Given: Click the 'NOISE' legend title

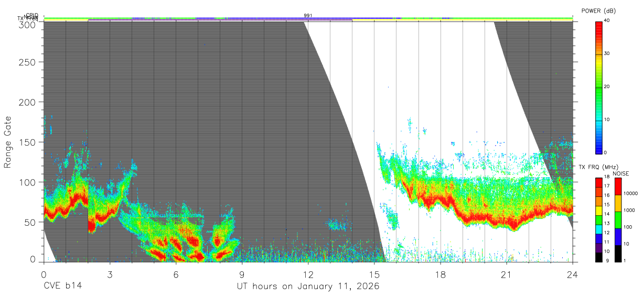Looking at the screenshot, I should (622, 173).
